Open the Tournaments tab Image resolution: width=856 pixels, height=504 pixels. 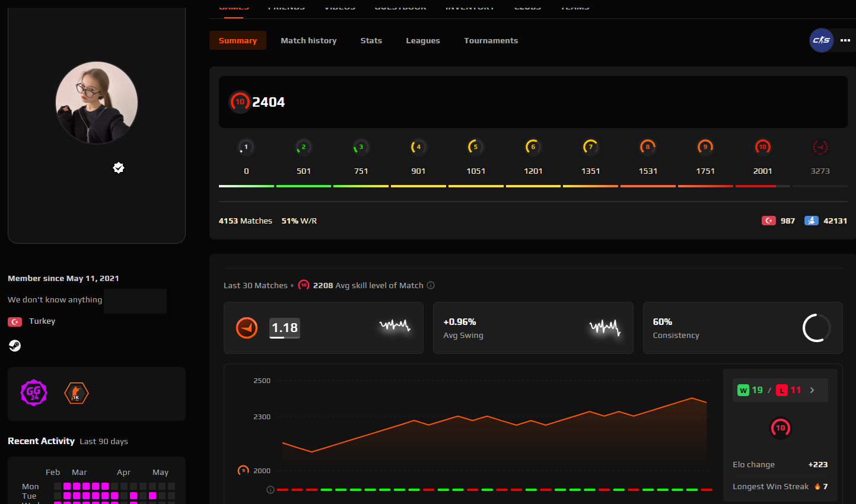click(491, 40)
